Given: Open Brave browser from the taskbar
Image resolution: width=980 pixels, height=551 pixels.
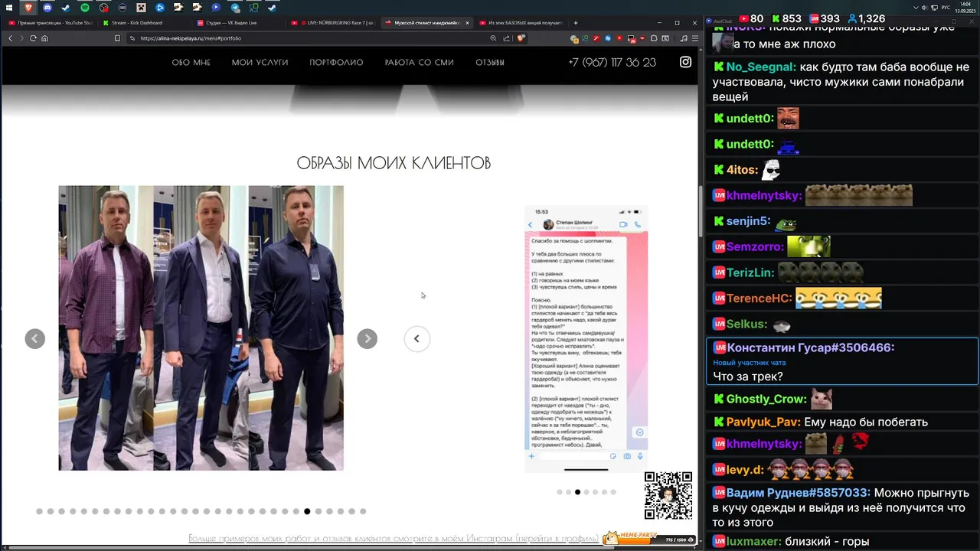Looking at the screenshot, I should pyautogui.click(x=28, y=8).
